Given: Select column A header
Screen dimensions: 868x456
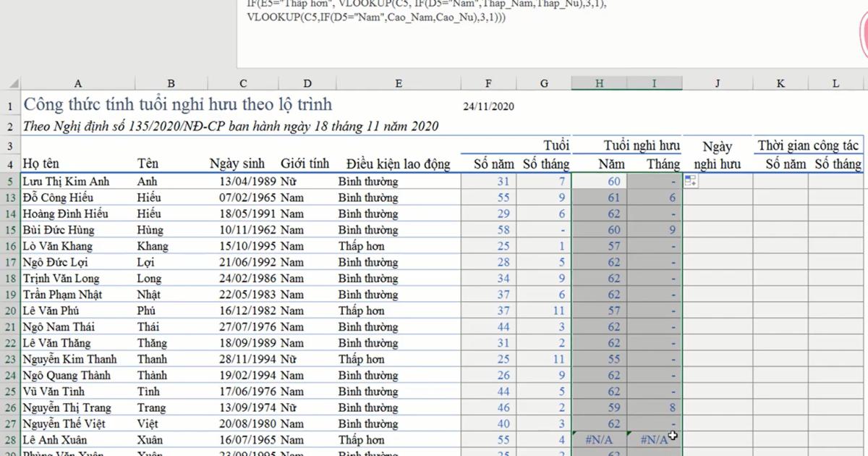Looking at the screenshot, I should 78,83.
